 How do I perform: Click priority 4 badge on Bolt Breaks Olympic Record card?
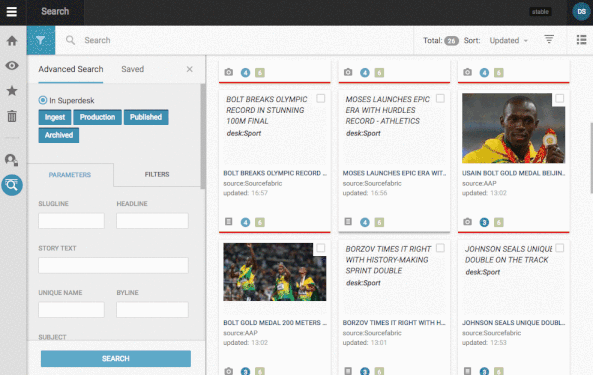click(245, 222)
